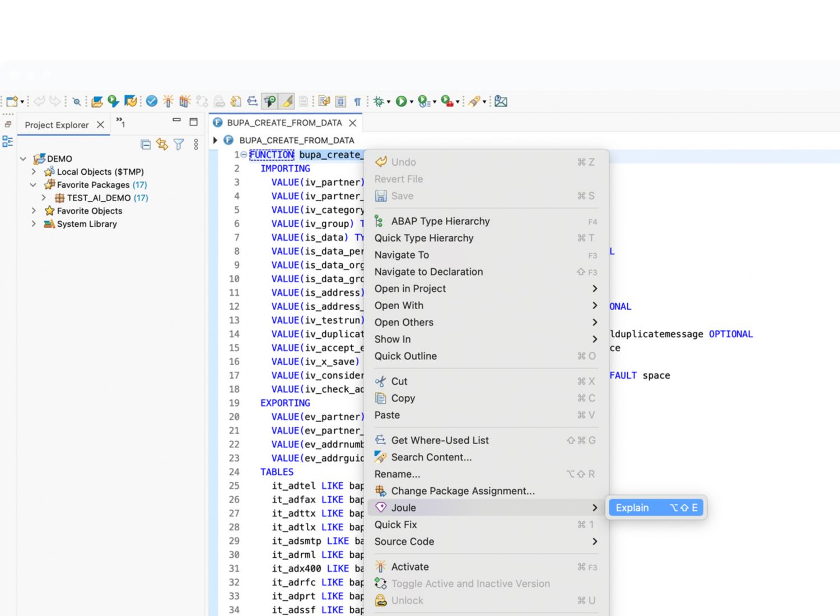Click the Activate sparkle icon in toolbar
The width and height of the screenshot is (840, 616).
pyautogui.click(x=168, y=101)
